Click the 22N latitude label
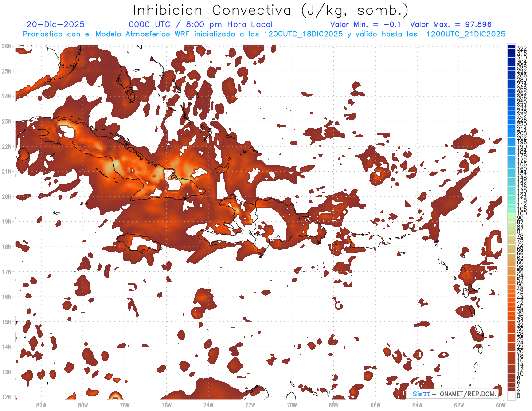The width and height of the screenshot is (532, 411). click(6, 146)
